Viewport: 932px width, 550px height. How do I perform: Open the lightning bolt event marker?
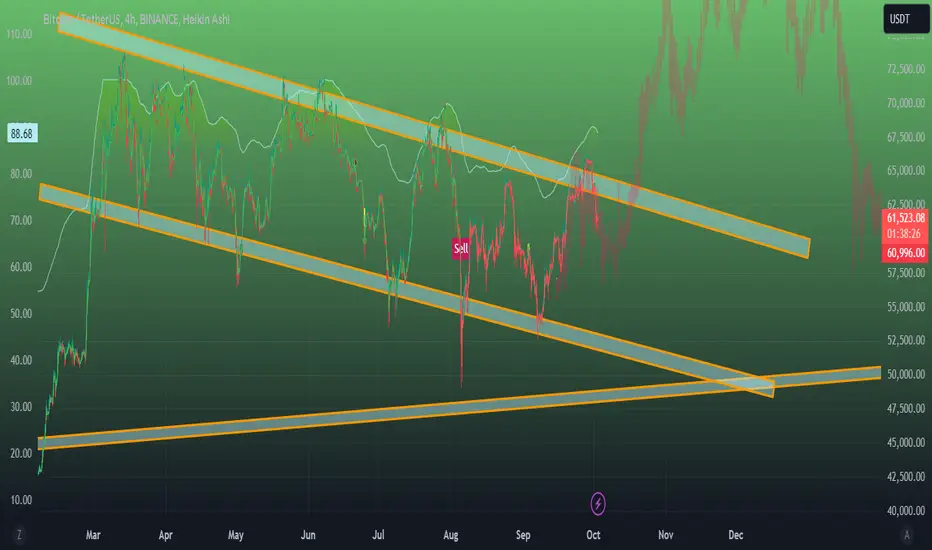597,504
